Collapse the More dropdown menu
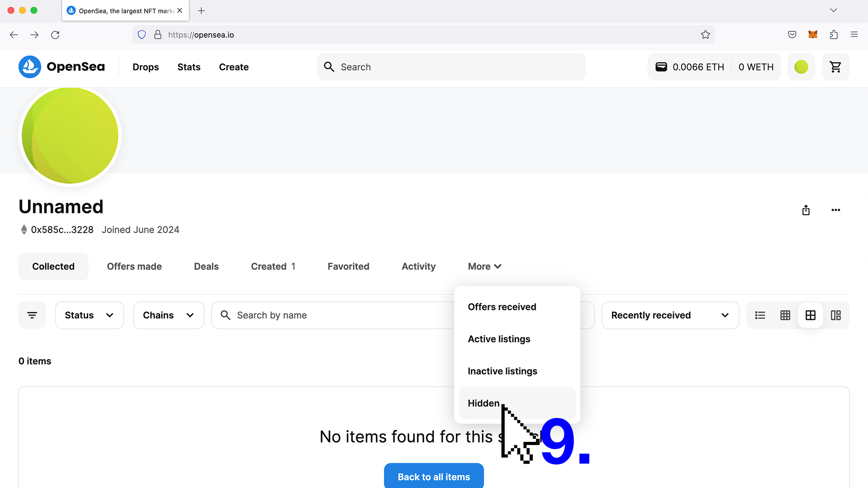The image size is (868, 488). tap(485, 267)
